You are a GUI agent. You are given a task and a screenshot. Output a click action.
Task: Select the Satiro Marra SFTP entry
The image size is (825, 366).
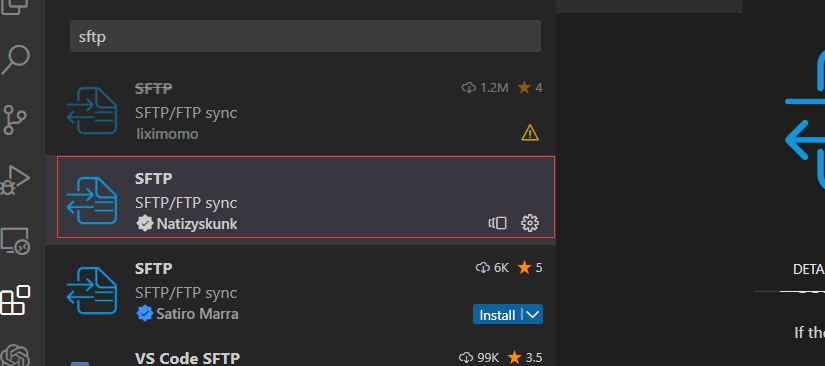click(300, 291)
